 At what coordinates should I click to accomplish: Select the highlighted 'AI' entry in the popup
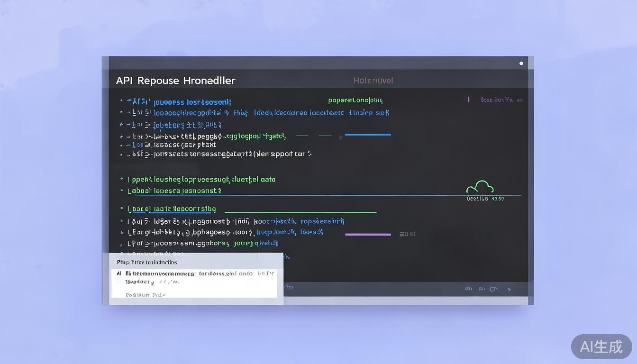tap(119, 273)
